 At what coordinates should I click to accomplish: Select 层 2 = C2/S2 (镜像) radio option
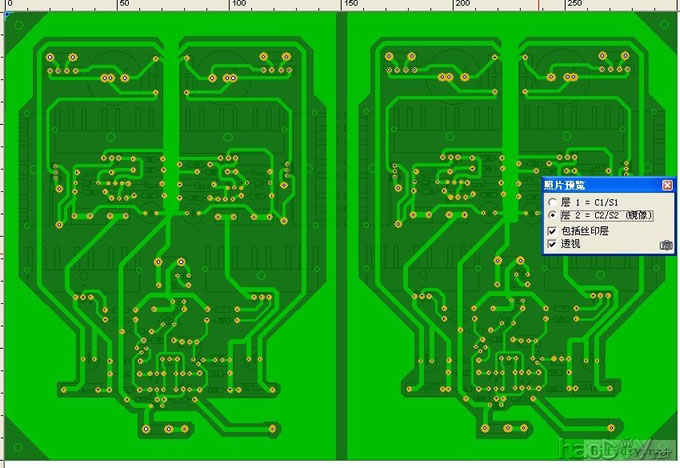(x=551, y=215)
